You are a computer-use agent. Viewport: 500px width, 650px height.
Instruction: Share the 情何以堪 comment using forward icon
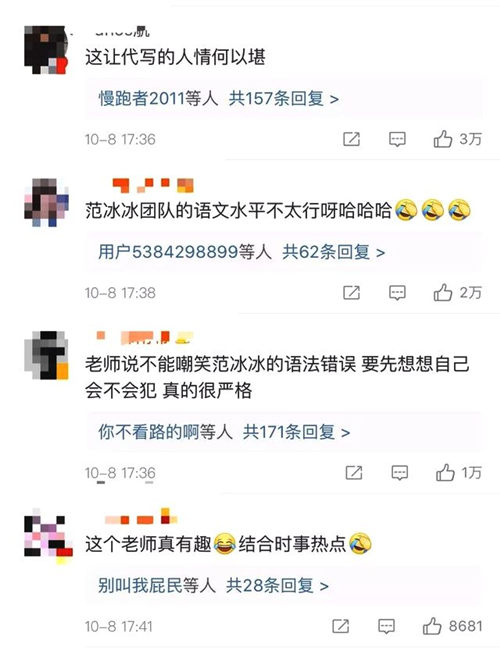tap(351, 139)
